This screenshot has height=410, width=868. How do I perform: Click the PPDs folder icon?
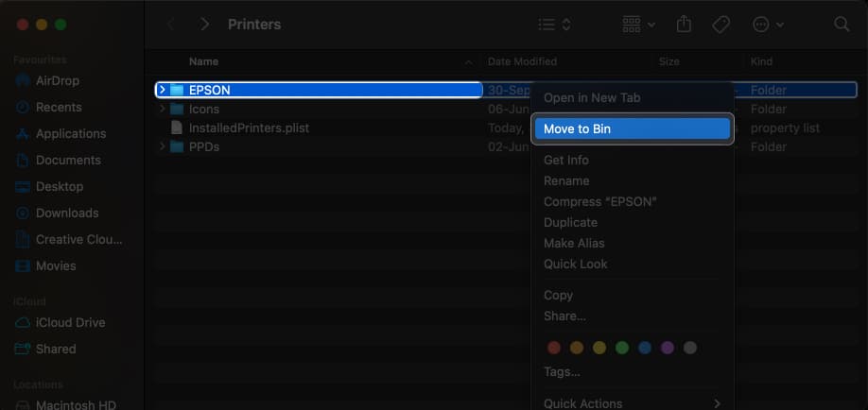pos(177,146)
